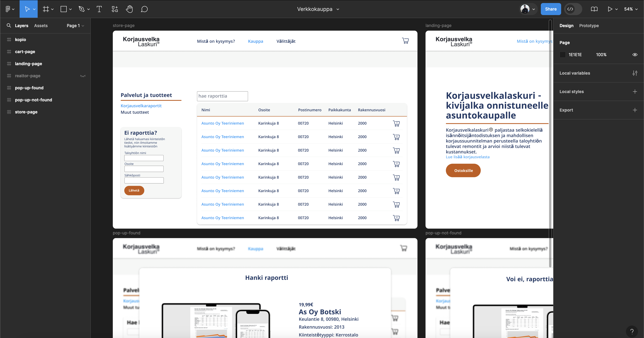The image size is (644, 338).
Task: Select the Rectangle shape tool
Action: [63, 9]
